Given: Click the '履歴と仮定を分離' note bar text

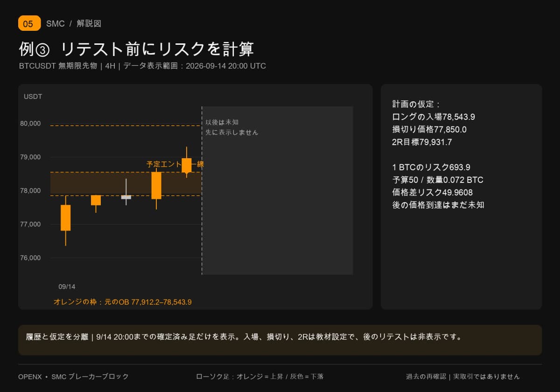Looking at the screenshot, I should (x=244, y=337).
